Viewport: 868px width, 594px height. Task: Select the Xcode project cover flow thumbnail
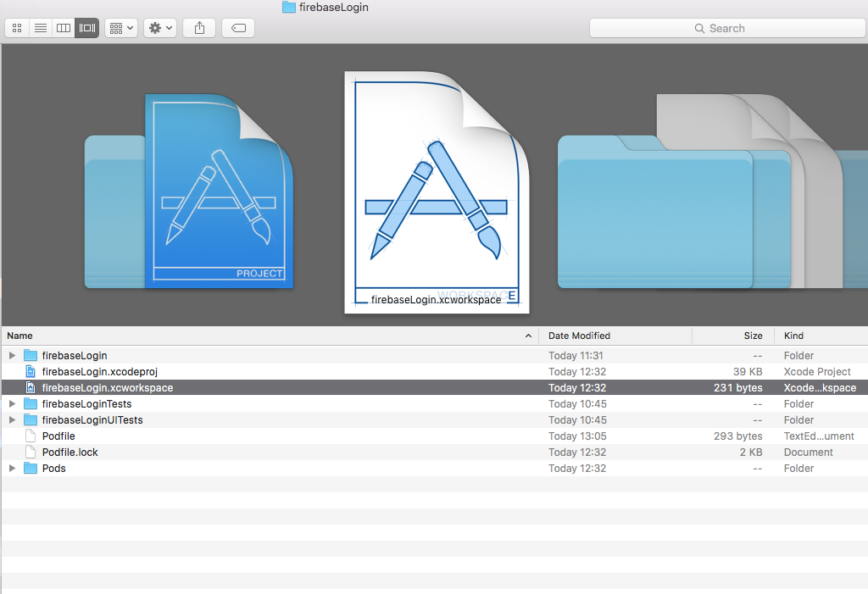pos(218,191)
